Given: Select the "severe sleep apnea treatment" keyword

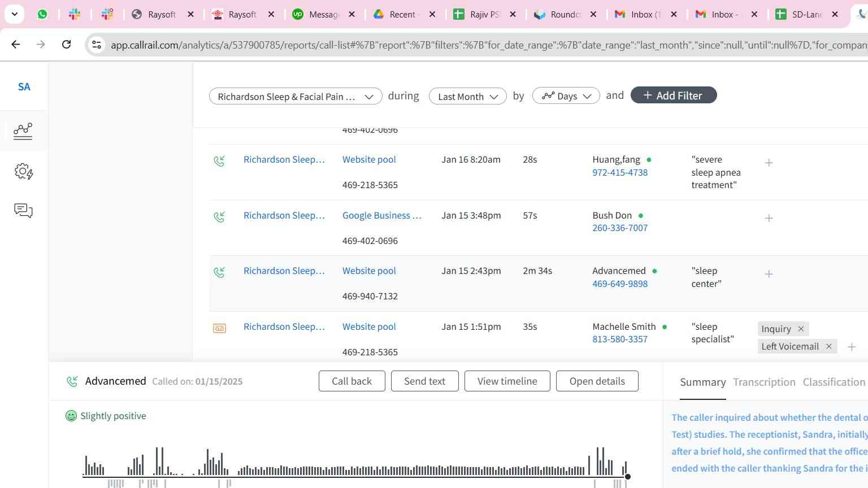Looking at the screenshot, I should click(x=716, y=172).
